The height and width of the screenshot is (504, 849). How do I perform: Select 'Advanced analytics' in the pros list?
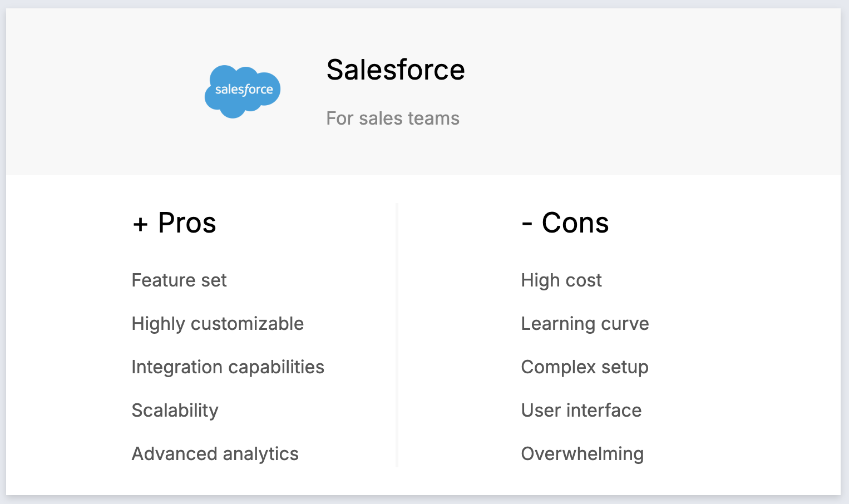click(215, 454)
